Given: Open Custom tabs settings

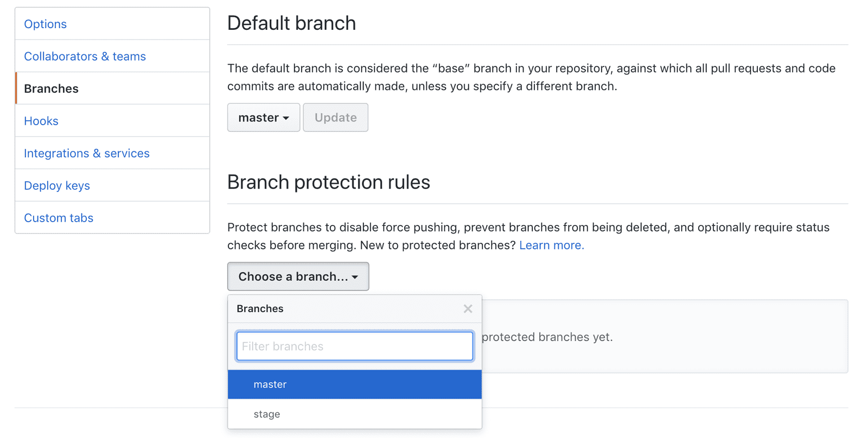Looking at the screenshot, I should (59, 218).
